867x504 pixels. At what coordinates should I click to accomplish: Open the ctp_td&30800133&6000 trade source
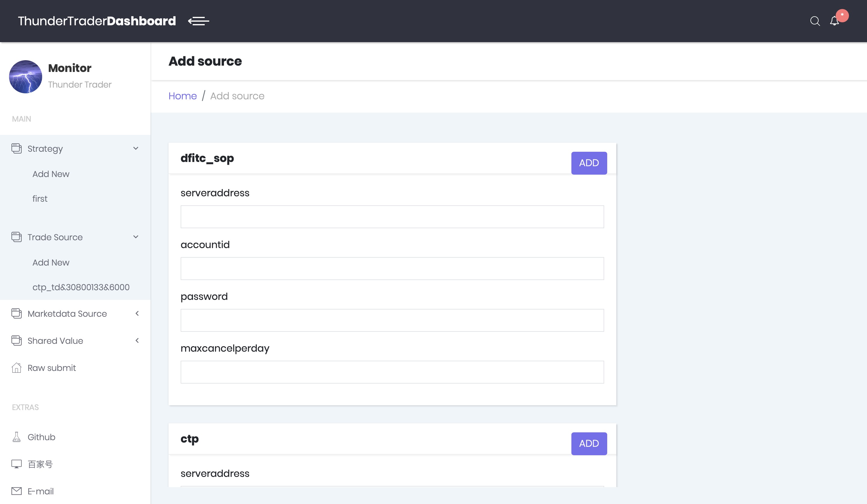[x=81, y=287]
